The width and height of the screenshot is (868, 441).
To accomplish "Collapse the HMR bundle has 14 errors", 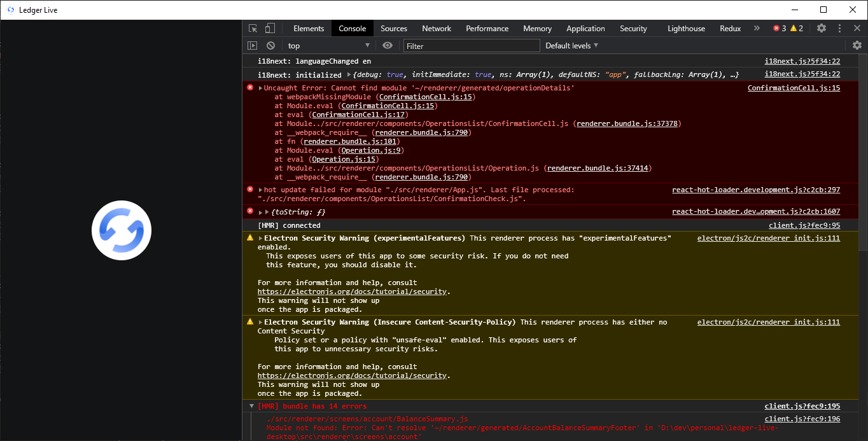I will [251, 407].
